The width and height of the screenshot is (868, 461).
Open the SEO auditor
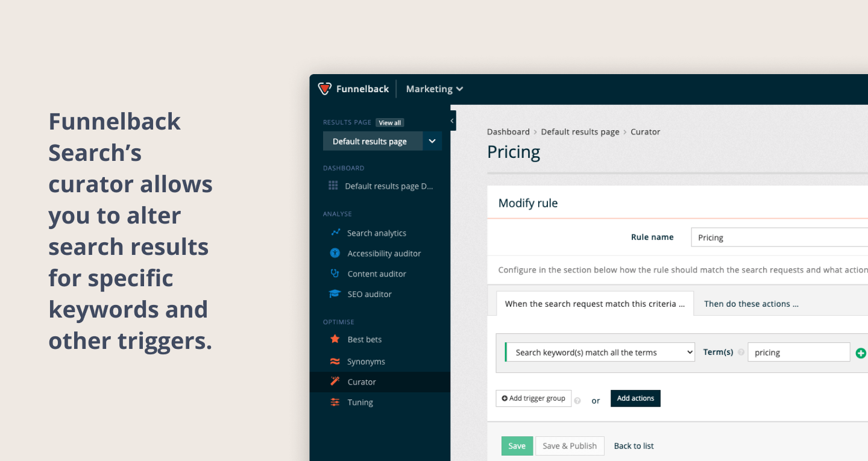(x=369, y=294)
